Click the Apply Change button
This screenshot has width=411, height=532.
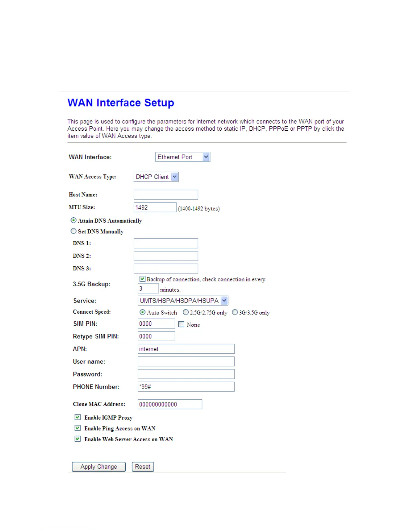pyautogui.click(x=99, y=467)
